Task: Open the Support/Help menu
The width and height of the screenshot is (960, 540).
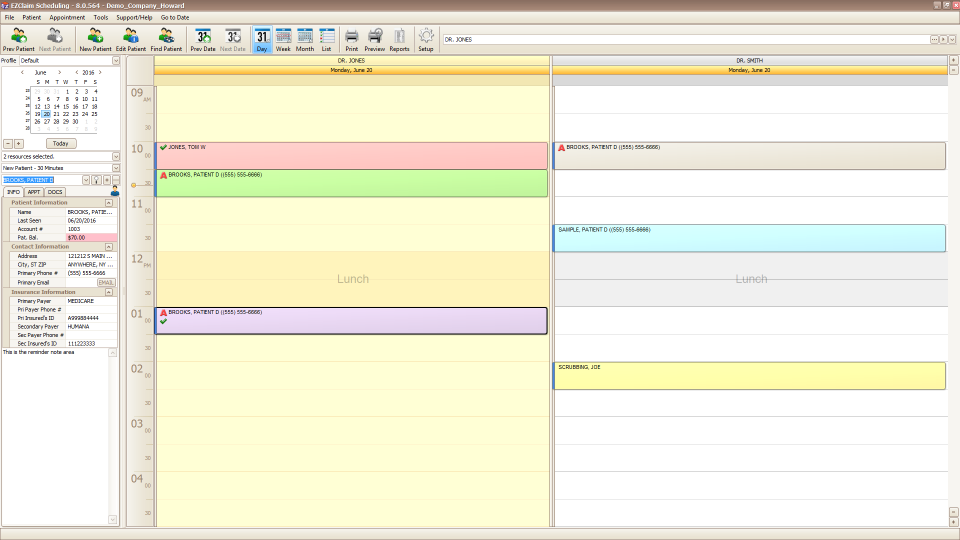Action: (x=134, y=17)
